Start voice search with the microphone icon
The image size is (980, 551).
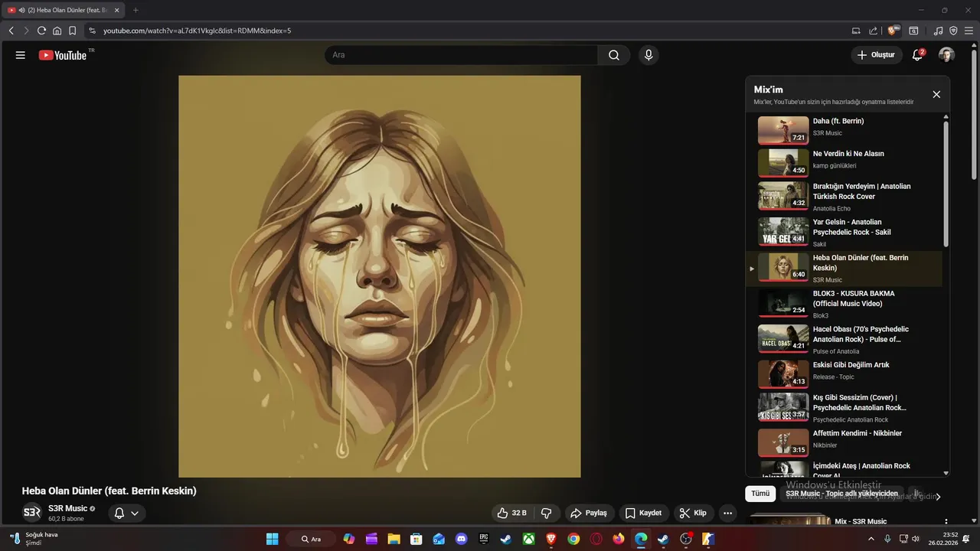click(648, 55)
